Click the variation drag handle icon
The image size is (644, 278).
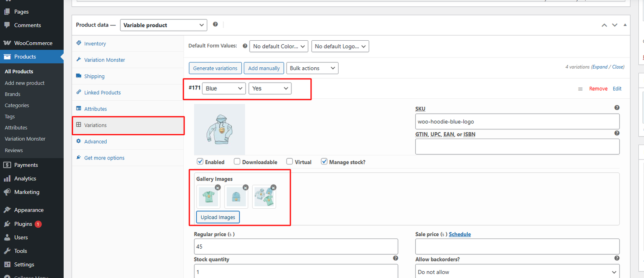(580, 89)
